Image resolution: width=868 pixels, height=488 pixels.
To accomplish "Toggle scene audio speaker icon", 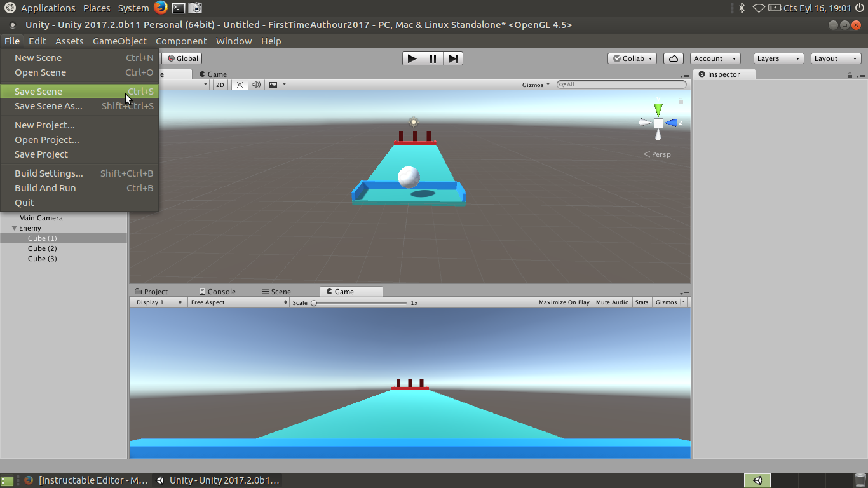I will point(256,85).
